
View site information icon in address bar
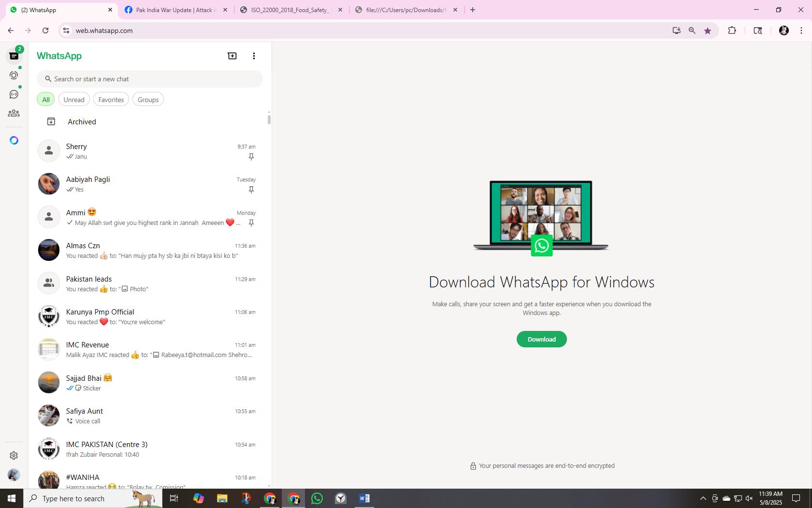[66, 30]
